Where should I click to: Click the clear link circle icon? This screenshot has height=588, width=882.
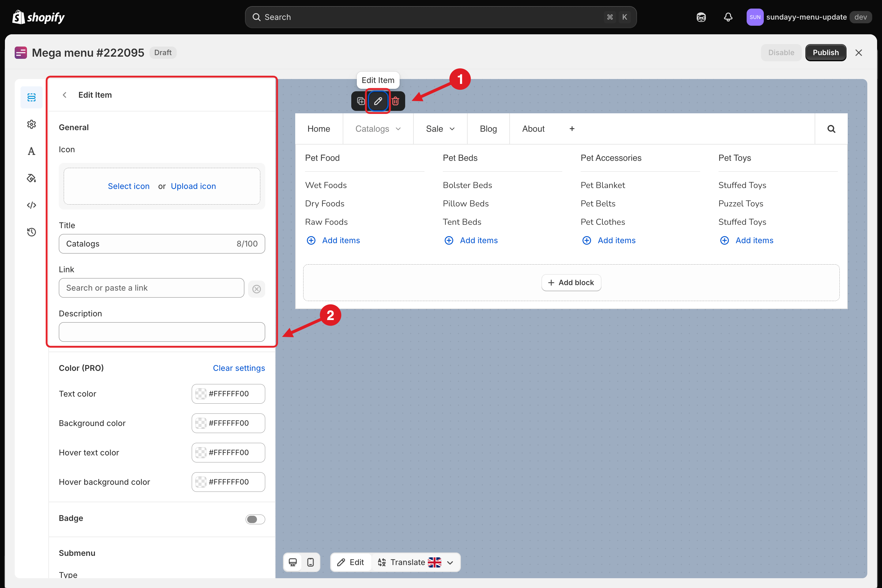[257, 289]
